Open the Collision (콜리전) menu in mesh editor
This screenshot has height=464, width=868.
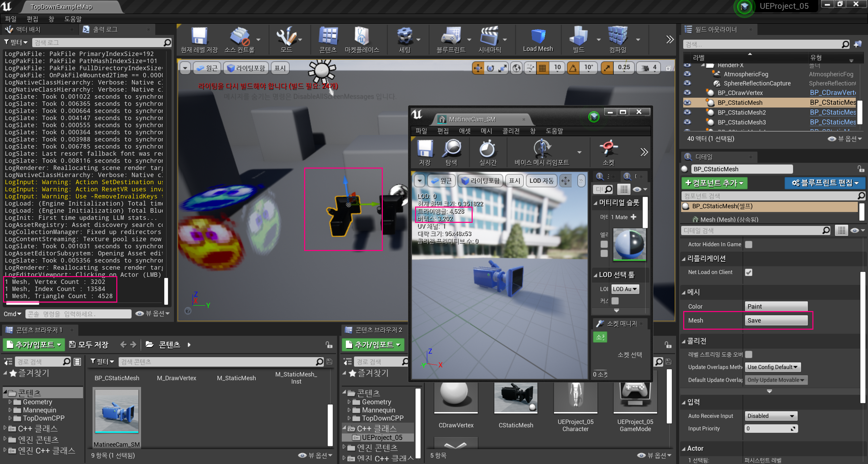pyautogui.click(x=511, y=131)
